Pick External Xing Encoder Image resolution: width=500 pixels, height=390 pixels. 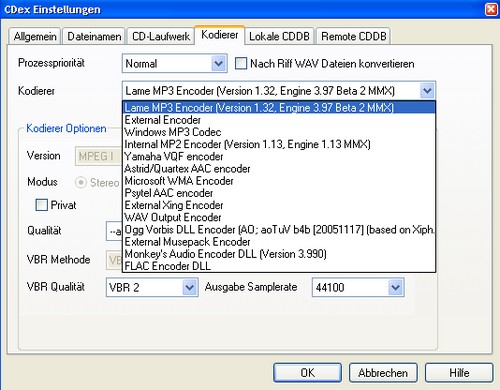[x=279, y=205]
